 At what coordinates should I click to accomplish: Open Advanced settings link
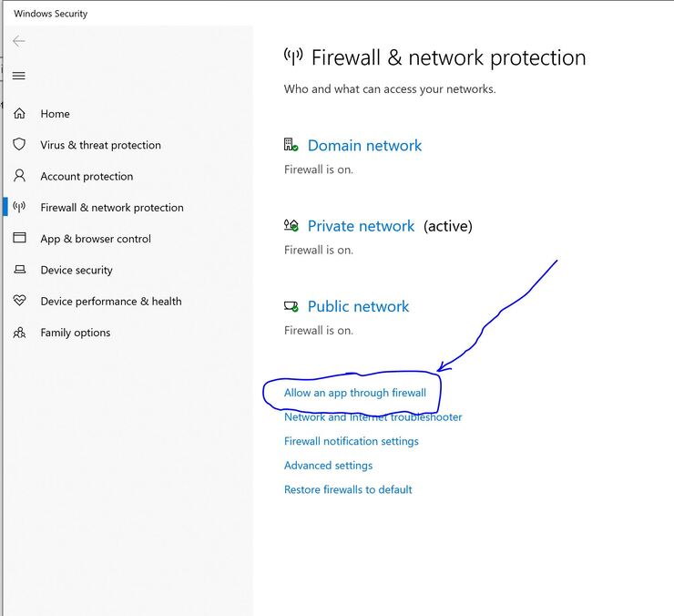coord(328,466)
